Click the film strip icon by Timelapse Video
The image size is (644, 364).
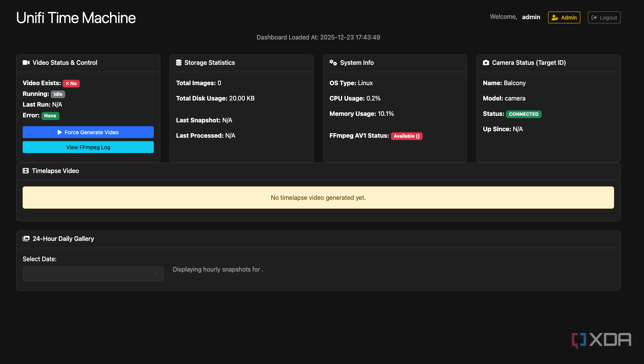tap(26, 171)
